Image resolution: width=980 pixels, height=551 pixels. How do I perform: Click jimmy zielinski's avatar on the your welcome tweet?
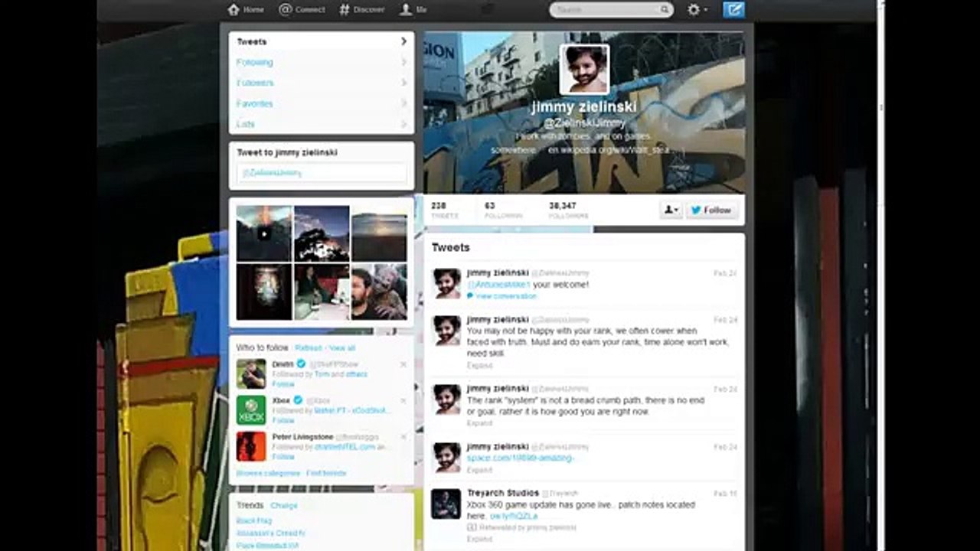(446, 284)
